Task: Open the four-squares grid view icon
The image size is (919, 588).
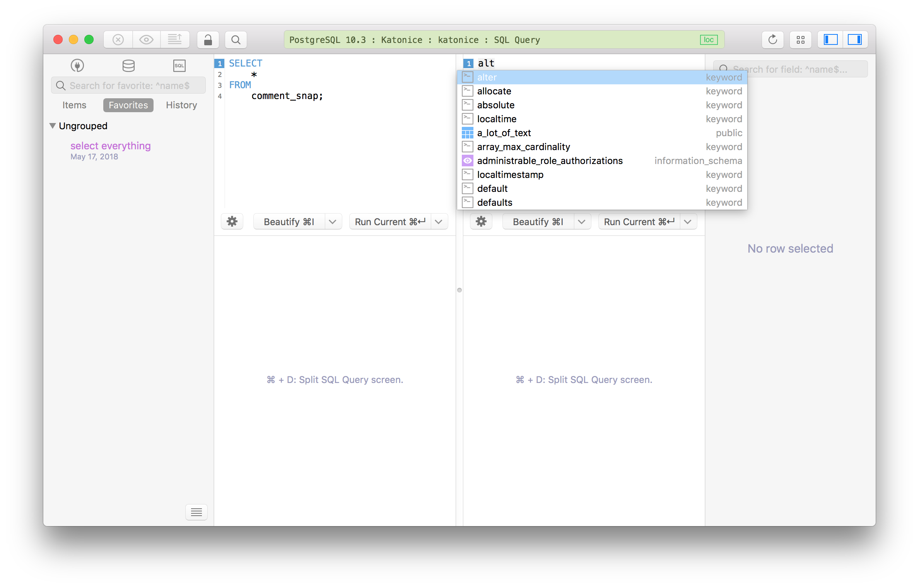Action: 800,40
